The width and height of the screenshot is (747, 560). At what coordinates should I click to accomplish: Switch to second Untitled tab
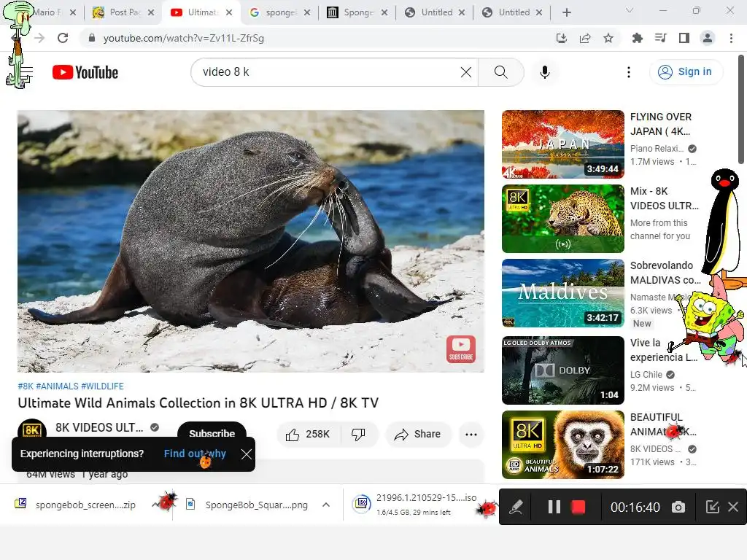pyautogui.click(x=513, y=12)
